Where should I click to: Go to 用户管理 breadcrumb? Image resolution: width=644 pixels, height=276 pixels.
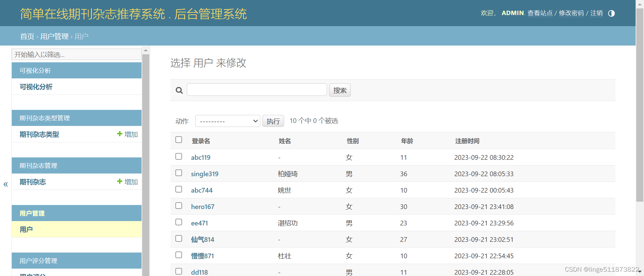54,36
